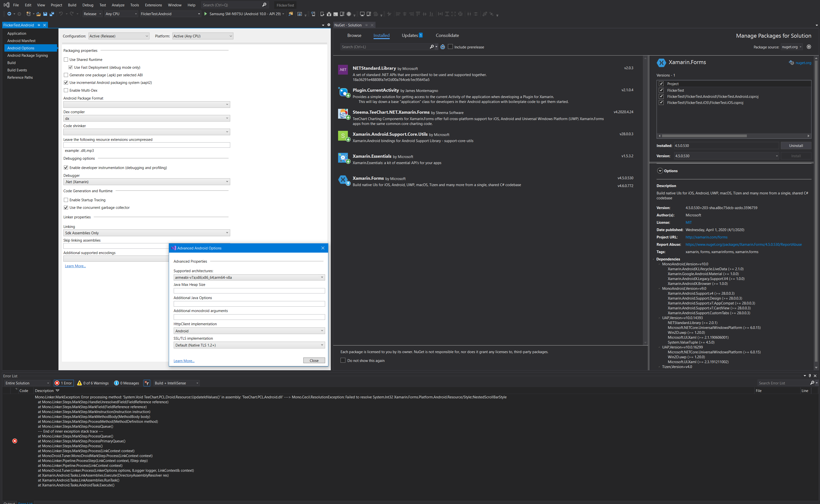Switch to the NuGet Browse tab
Image resolution: width=820 pixels, height=504 pixels.
click(354, 35)
